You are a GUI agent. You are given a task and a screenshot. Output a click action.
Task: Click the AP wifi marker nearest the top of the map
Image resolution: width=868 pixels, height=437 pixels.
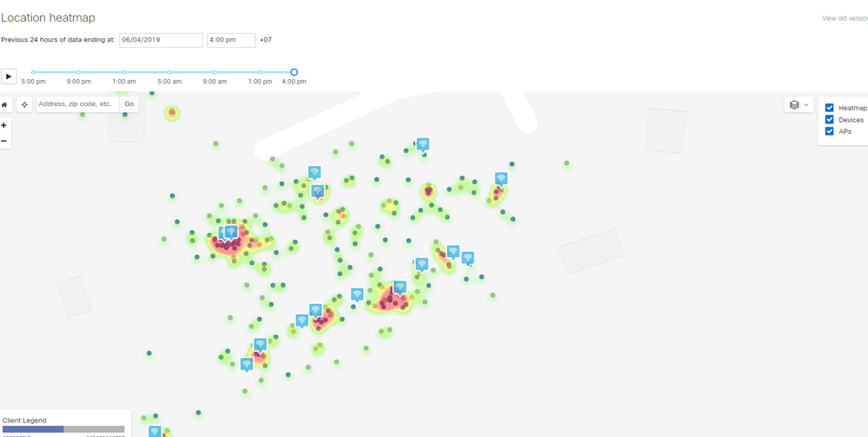[x=422, y=144]
